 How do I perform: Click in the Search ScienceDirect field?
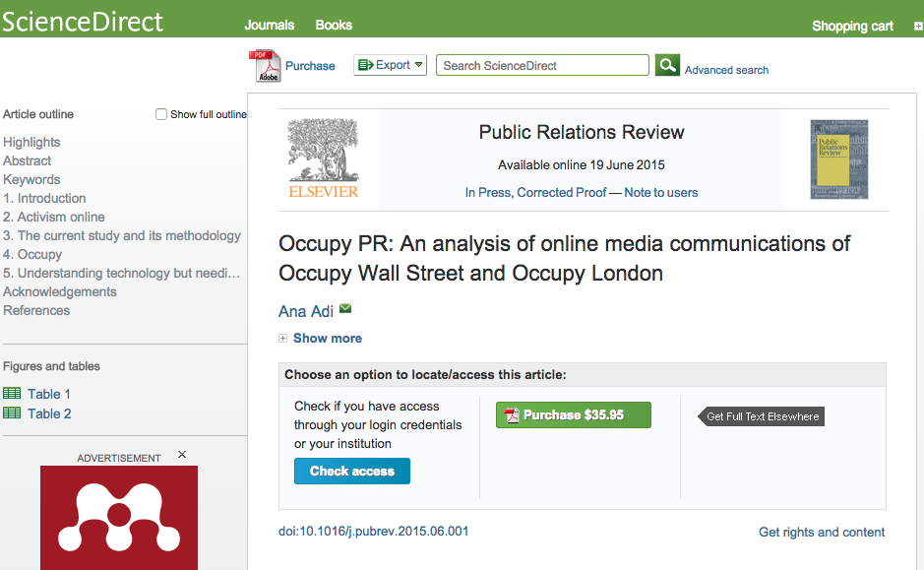pyautogui.click(x=542, y=65)
